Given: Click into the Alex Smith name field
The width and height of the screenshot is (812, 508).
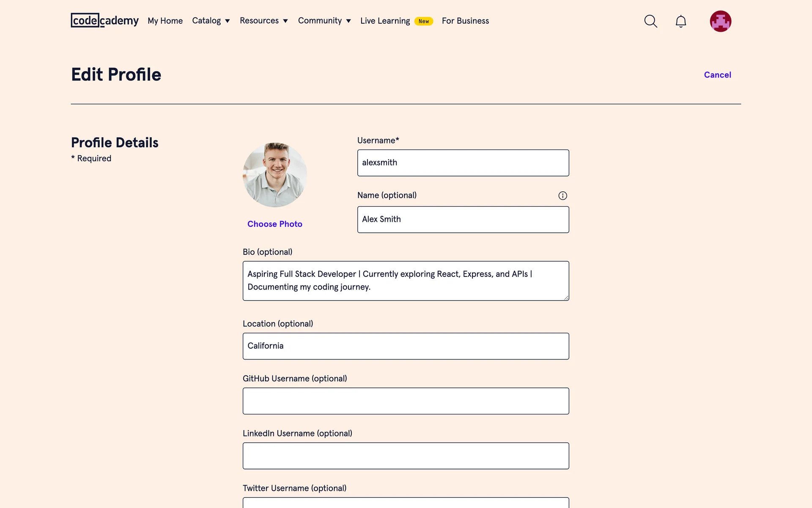Looking at the screenshot, I should pyautogui.click(x=463, y=220).
